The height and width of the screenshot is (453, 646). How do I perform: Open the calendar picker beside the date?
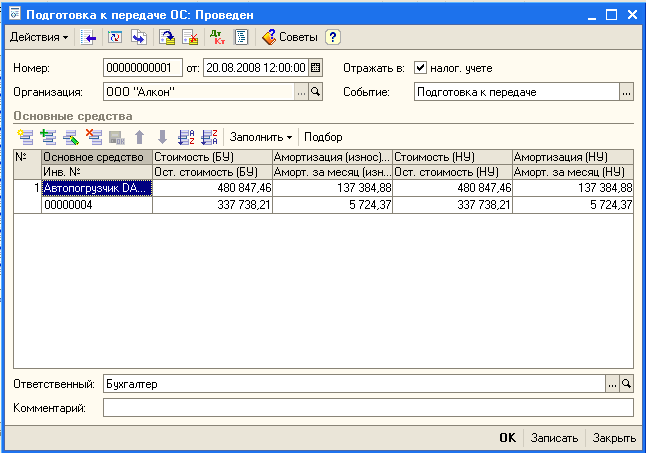point(316,68)
